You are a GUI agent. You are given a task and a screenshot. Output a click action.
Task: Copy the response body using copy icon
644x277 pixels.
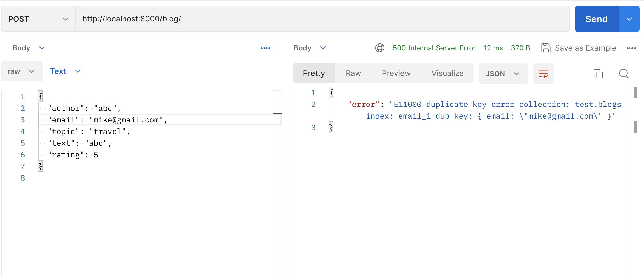(598, 74)
